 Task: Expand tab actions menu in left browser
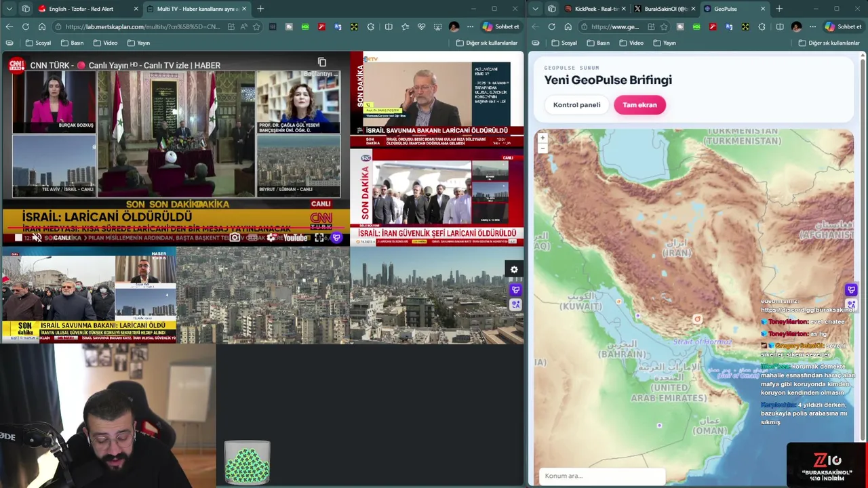(x=10, y=9)
